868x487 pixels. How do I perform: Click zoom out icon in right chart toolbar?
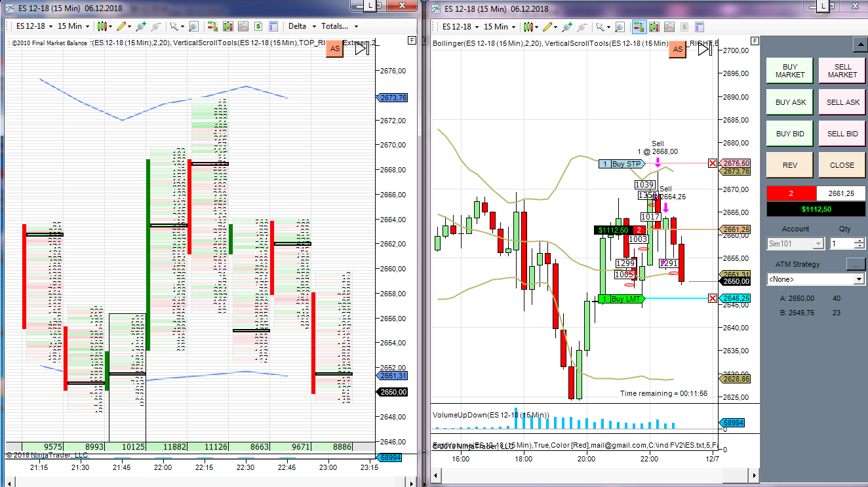[582, 26]
